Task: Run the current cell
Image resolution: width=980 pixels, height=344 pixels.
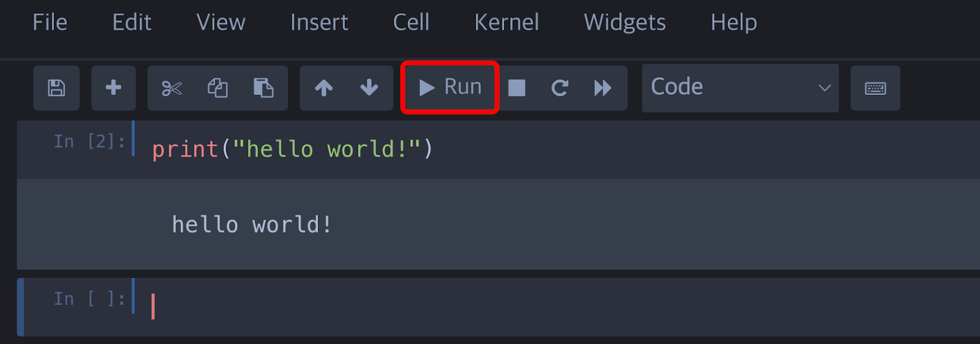Action: [x=450, y=88]
